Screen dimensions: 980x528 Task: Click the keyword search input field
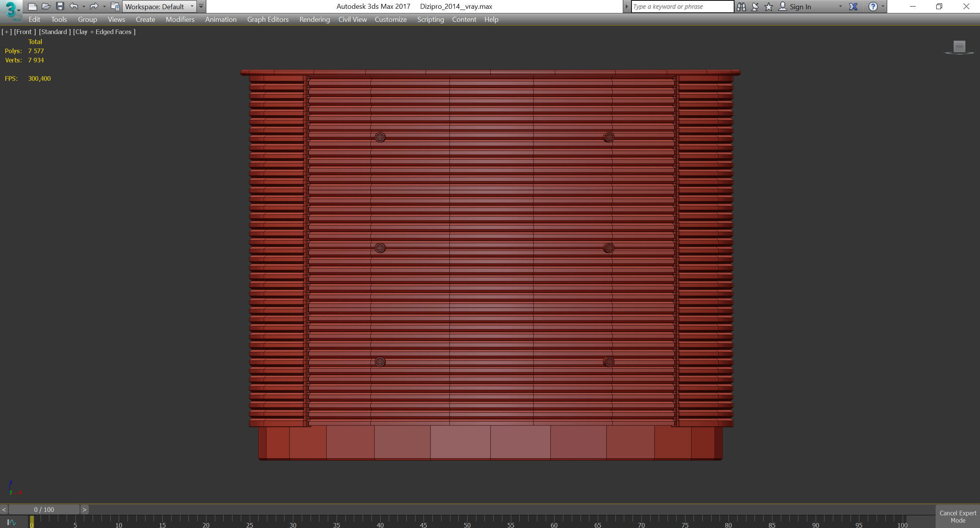[x=682, y=7]
